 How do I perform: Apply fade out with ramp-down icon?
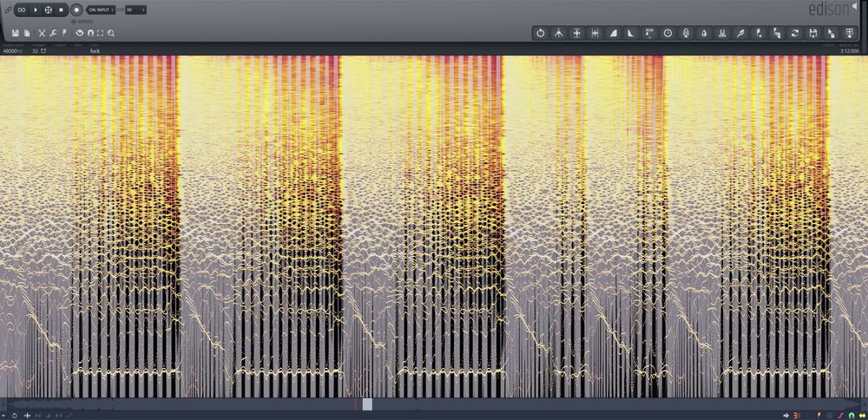pos(631,33)
